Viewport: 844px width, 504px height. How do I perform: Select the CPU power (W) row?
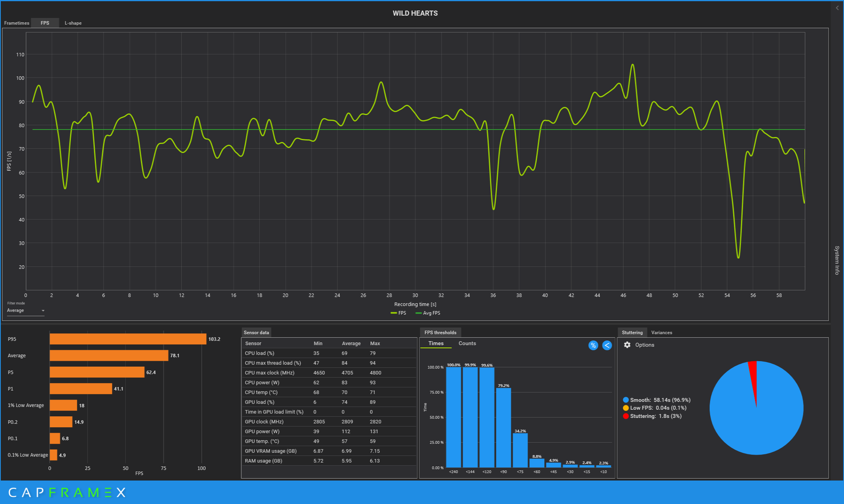pyautogui.click(x=329, y=382)
